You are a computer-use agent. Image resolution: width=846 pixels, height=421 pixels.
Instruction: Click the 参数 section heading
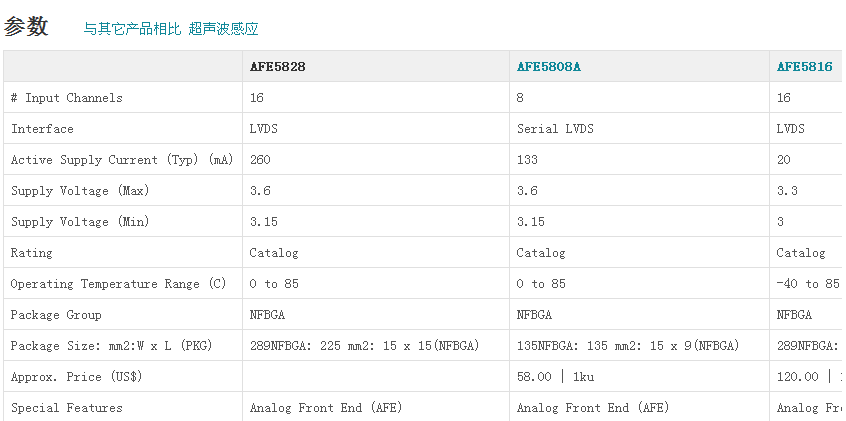pos(26,27)
